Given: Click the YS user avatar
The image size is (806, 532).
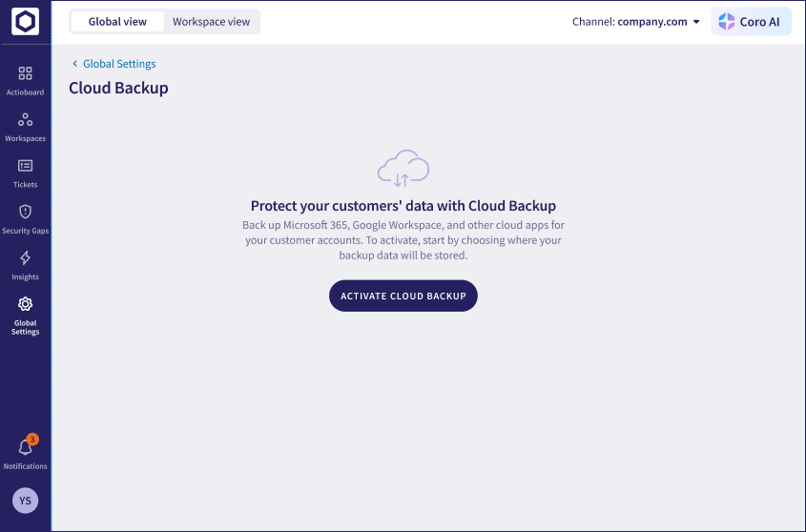Looking at the screenshot, I should click(x=25, y=501).
